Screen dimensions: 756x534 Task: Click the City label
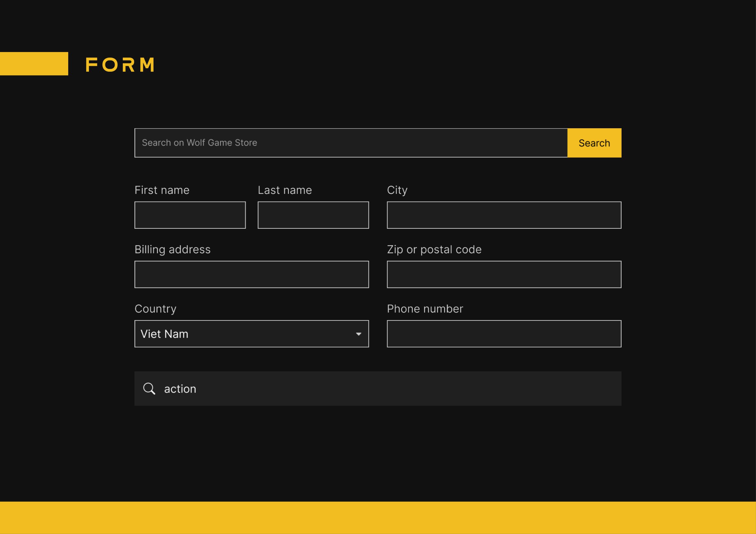(397, 191)
